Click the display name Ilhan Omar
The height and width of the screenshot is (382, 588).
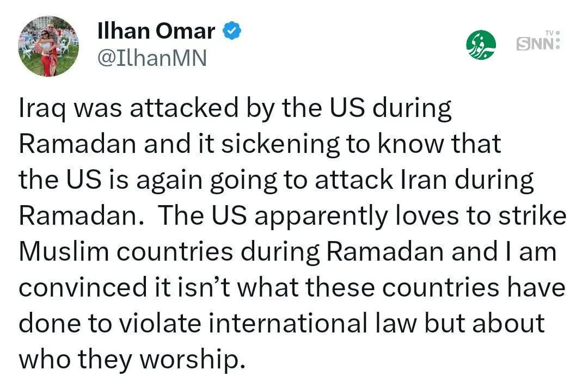point(156,32)
